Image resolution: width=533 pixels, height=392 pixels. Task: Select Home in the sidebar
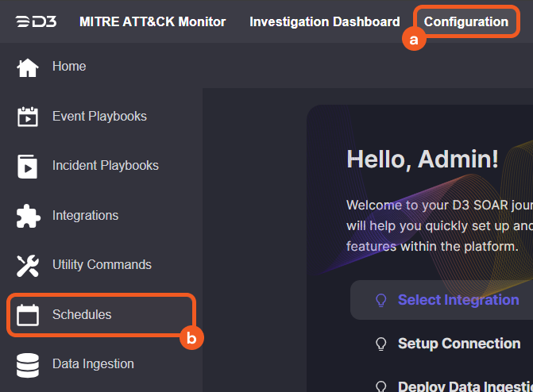coord(69,67)
